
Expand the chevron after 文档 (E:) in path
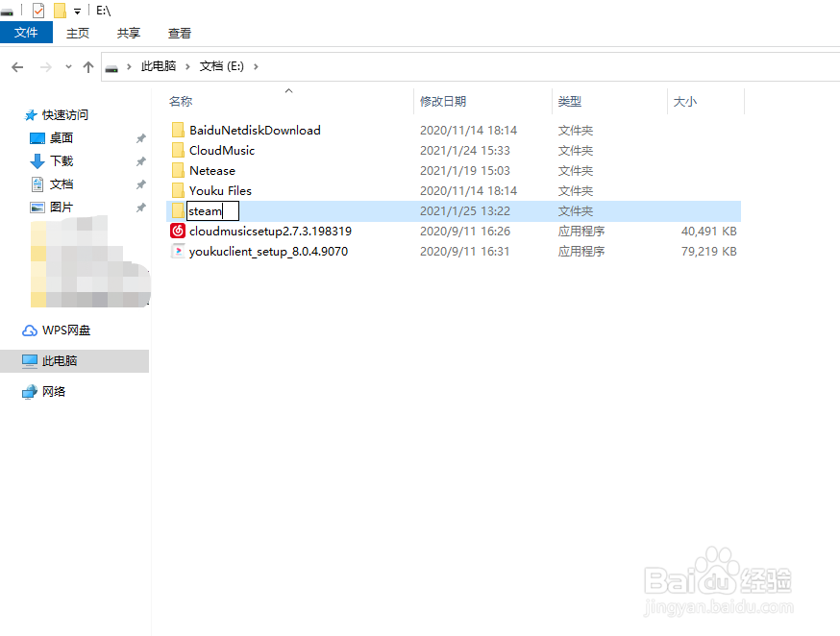coord(256,67)
